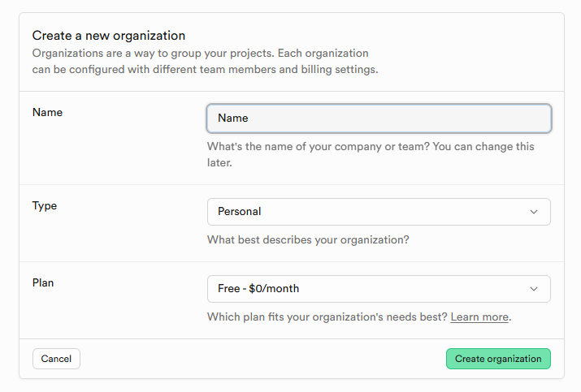Follow the Learn more link

479,317
